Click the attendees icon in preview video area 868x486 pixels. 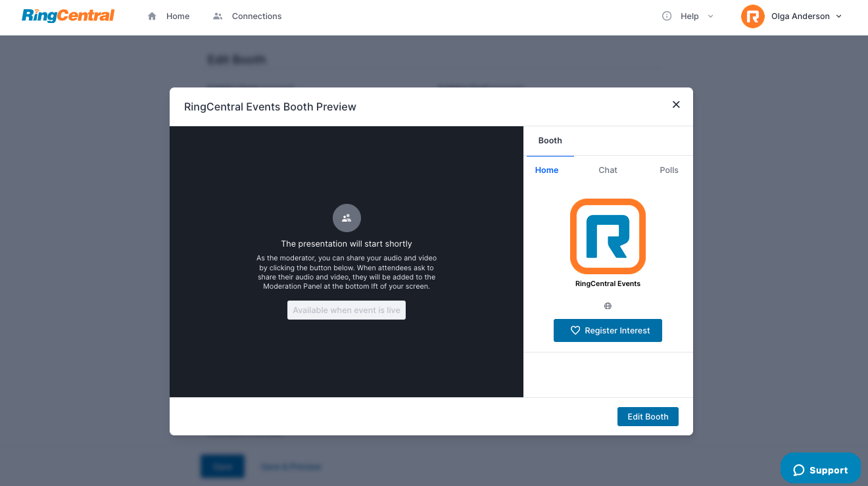pos(347,218)
